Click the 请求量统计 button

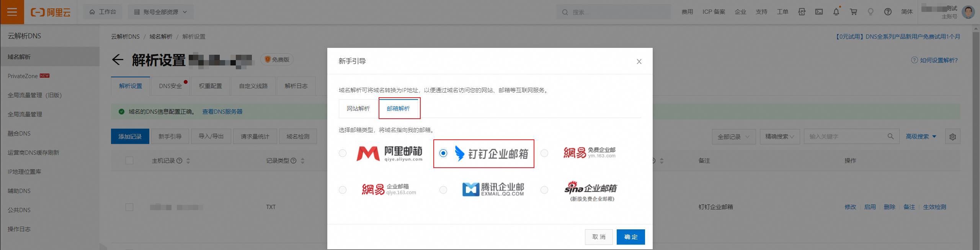click(x=255, y=136)
